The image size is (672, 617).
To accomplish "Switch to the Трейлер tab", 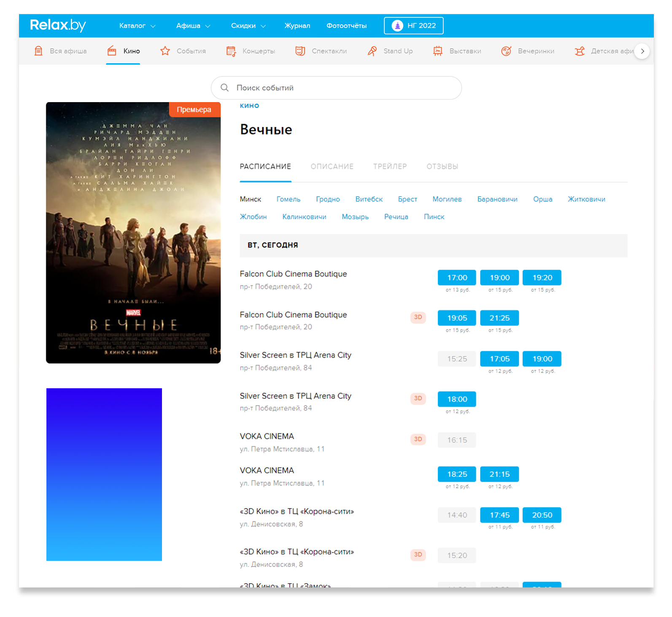I will coord(390,166).
